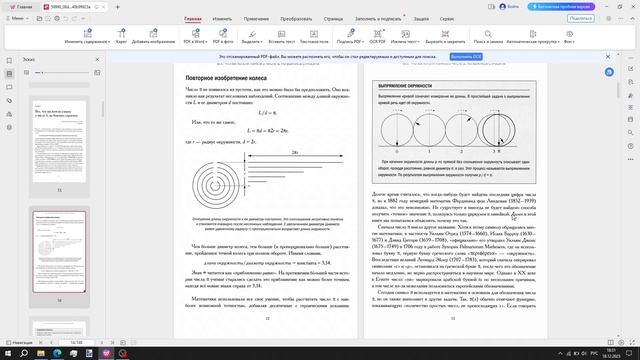
Task: Go to next page arrow in status bar
Action: (102, 342)
